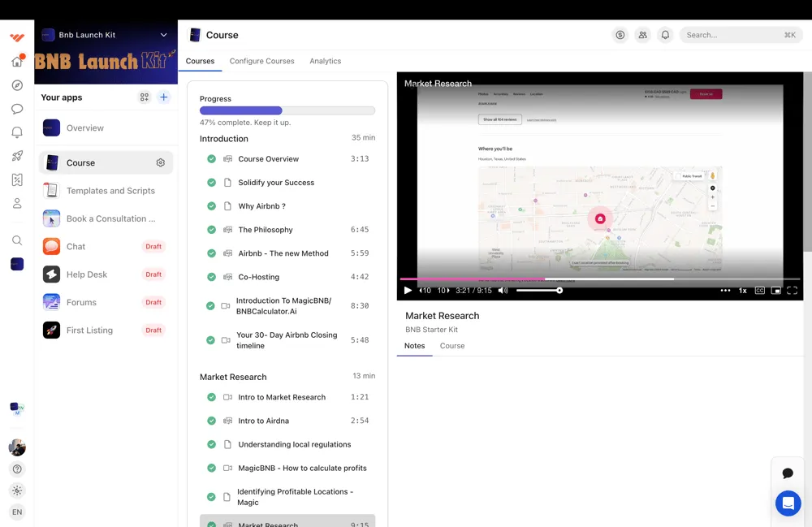This screenshot has height=527, width=812.
Task: Open the user avatar in left rail
Action: 17,447
